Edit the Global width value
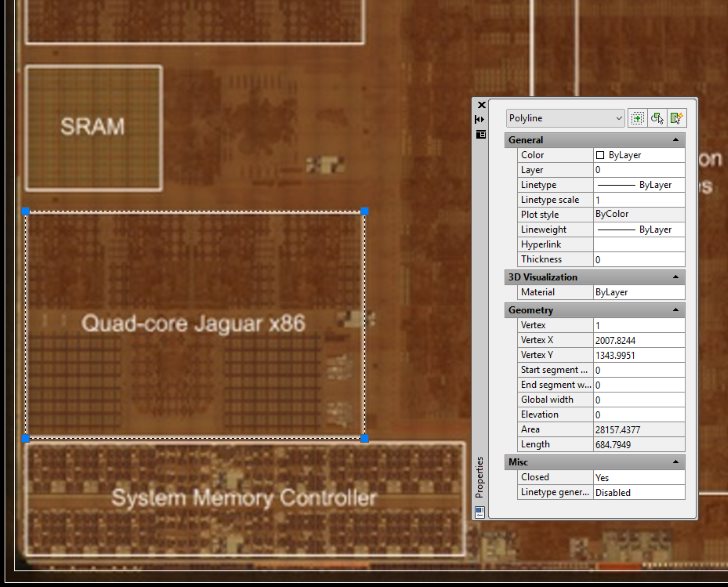This screenshot has width=728, height=587. click(x=639, y=400)
